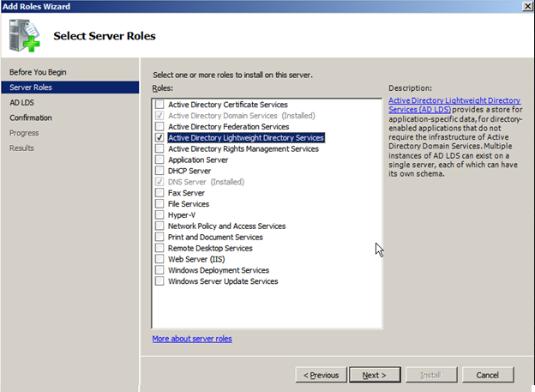Enable the DHCP Server role checkbox
This screenshot has height=392, width=535.
[159, 171]
